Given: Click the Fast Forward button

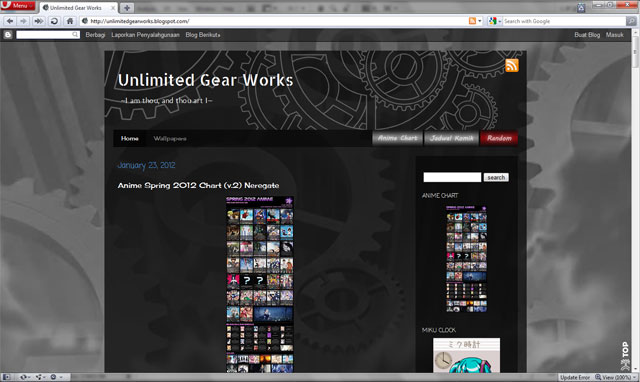Looking at the screenshot, I should pyautogui.click(x=38, y=21).
